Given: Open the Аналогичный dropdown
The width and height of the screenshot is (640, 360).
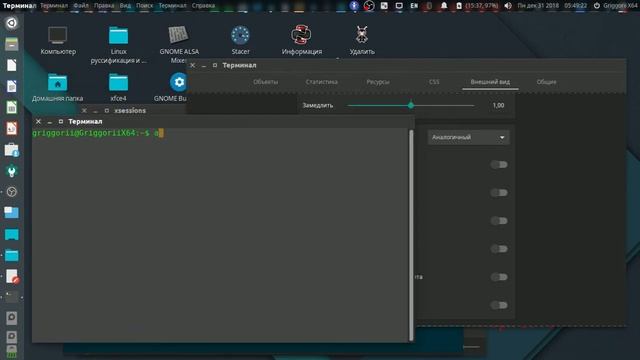Looking at the screenshot, I should click(x=468, y=137).
